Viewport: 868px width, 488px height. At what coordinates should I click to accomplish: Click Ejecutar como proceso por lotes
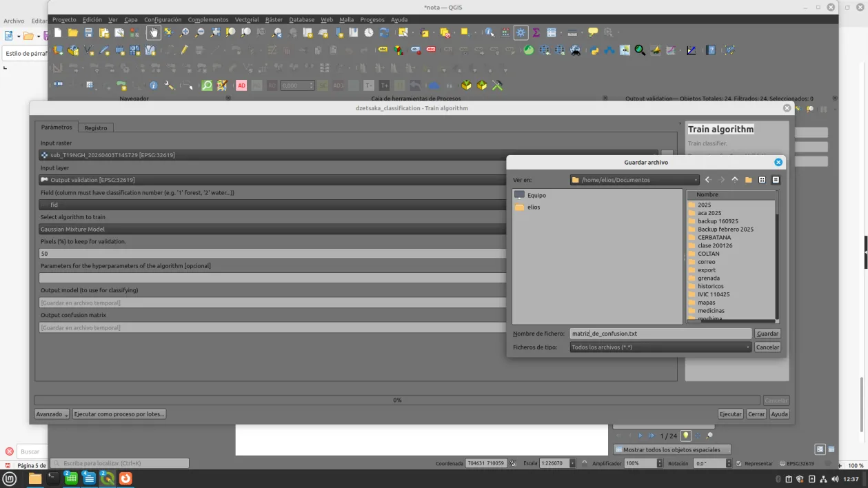click(x=119, y=414)
